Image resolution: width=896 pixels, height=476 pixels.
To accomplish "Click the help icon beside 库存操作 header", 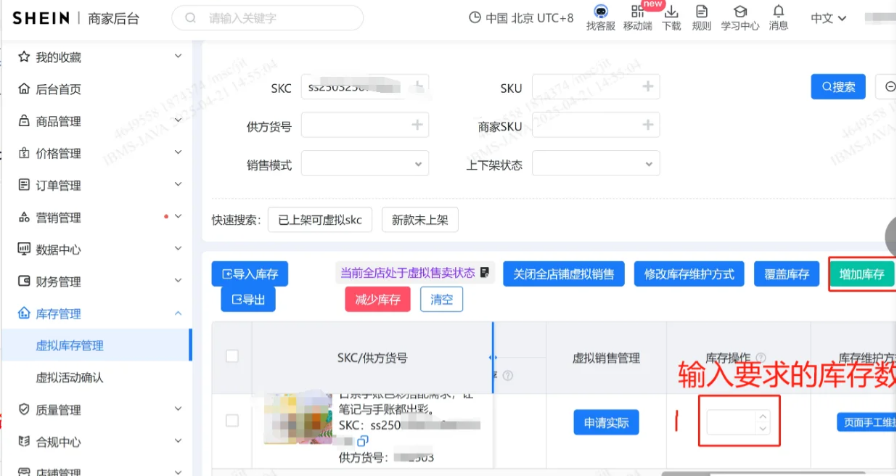I will (761, 358).
